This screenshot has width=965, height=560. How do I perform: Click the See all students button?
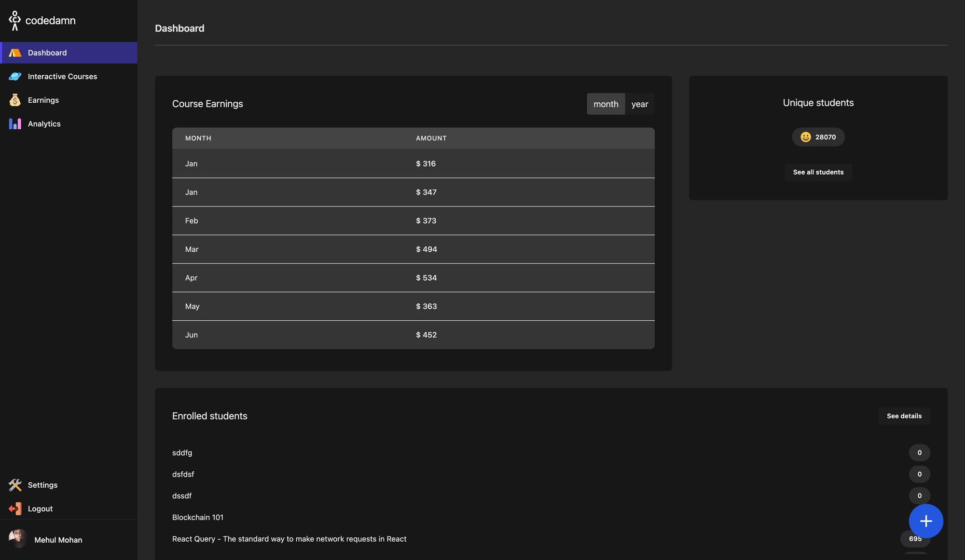coord(818,172)
